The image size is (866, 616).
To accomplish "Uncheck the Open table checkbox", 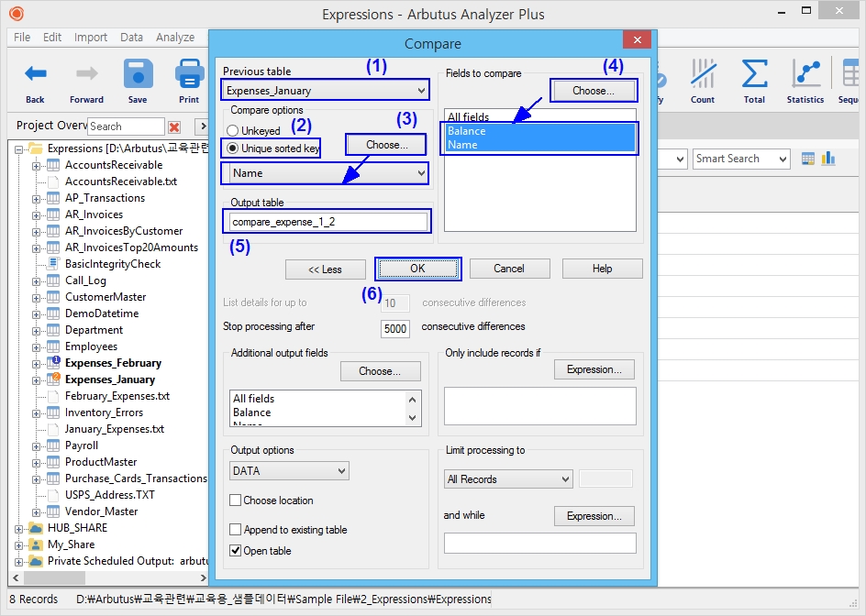I will pyautogui.click(x=235, y=550).
